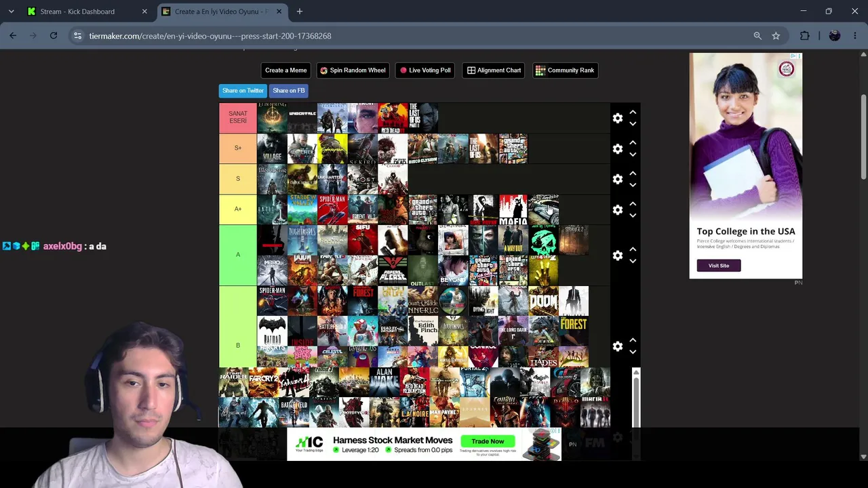
Task: Open a new browser tab
Action: tap(300, 12)
